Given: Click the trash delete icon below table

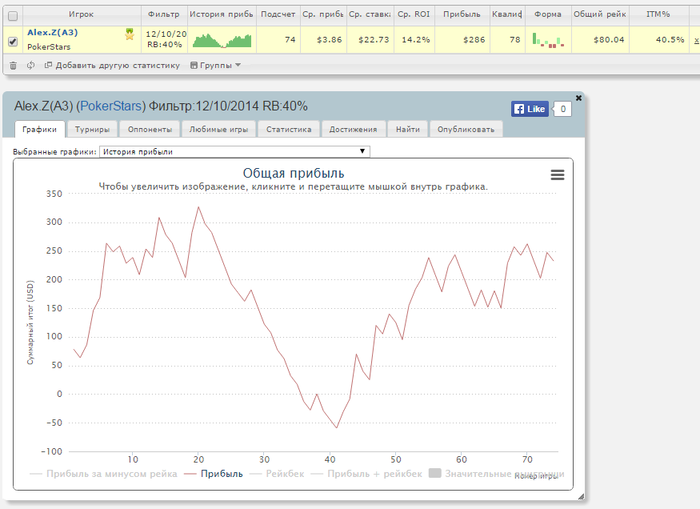Looking at the screenshot, I should [x=13, y=66].
